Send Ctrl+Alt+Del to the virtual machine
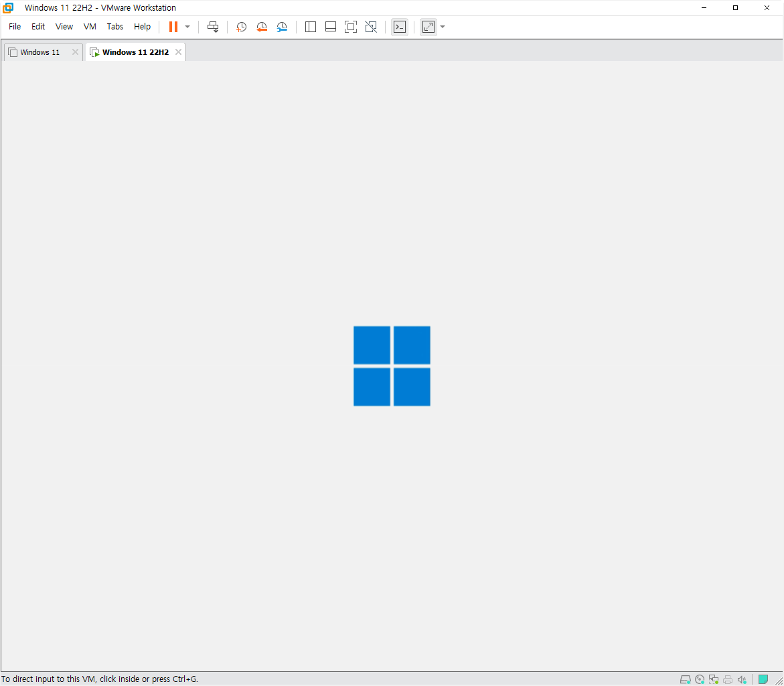The width and height of the screenshot is (784, 686). click(213, 27)
